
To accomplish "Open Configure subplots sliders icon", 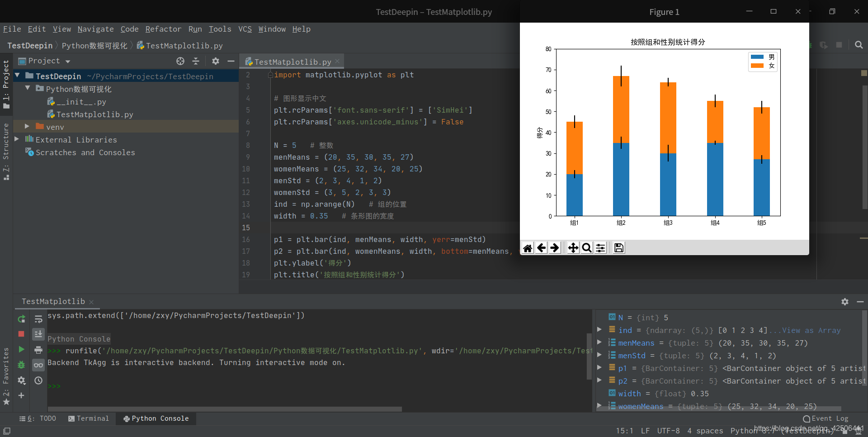I will point(600,248).
